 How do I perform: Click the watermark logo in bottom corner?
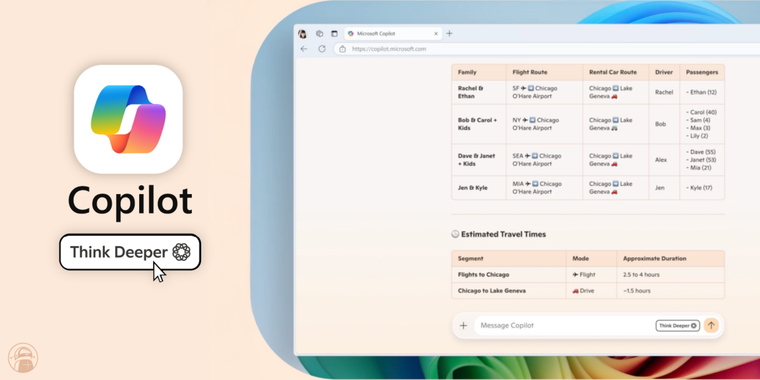tap(23, 358)
